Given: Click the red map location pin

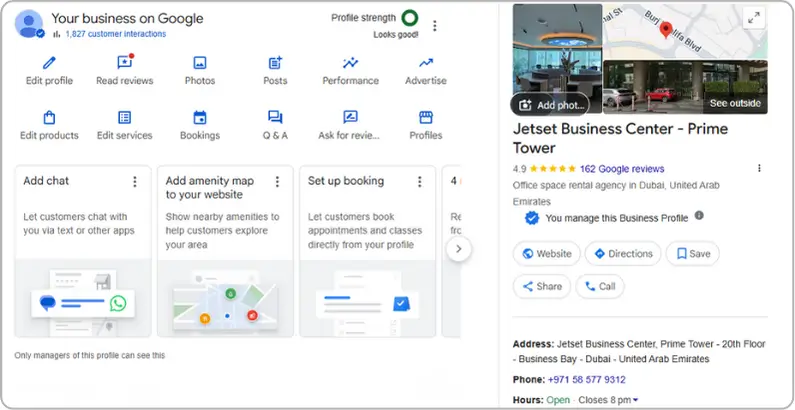Looking at the screenshot, I should pos(666,29).
